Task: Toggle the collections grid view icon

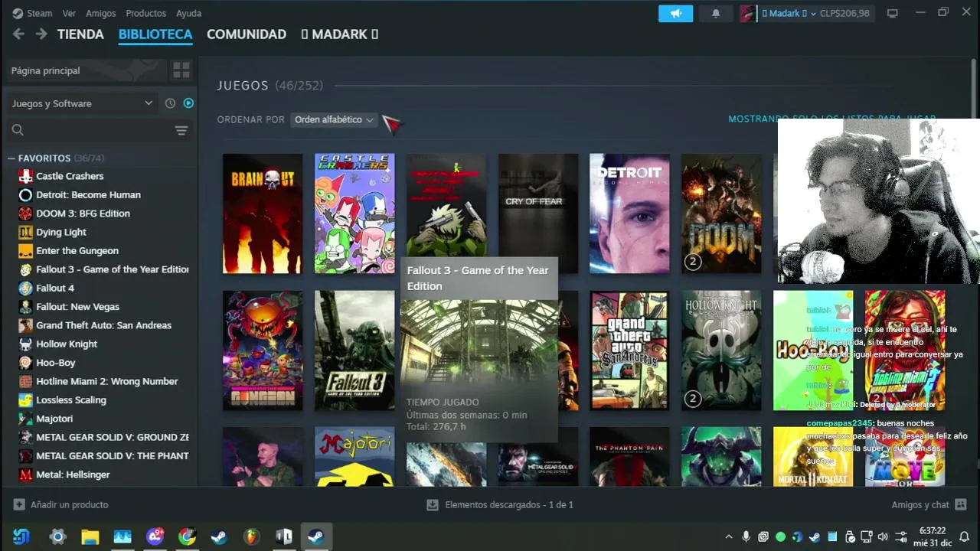Action: 181,70
